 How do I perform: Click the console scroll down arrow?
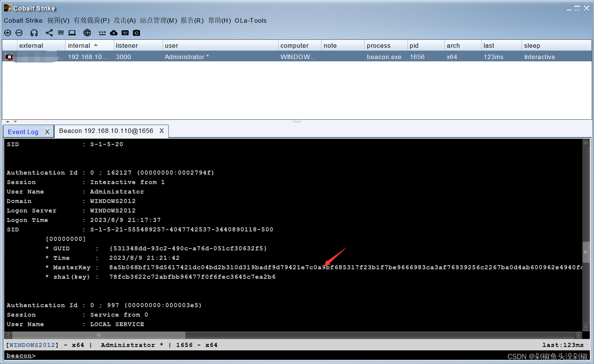point(586,328)
